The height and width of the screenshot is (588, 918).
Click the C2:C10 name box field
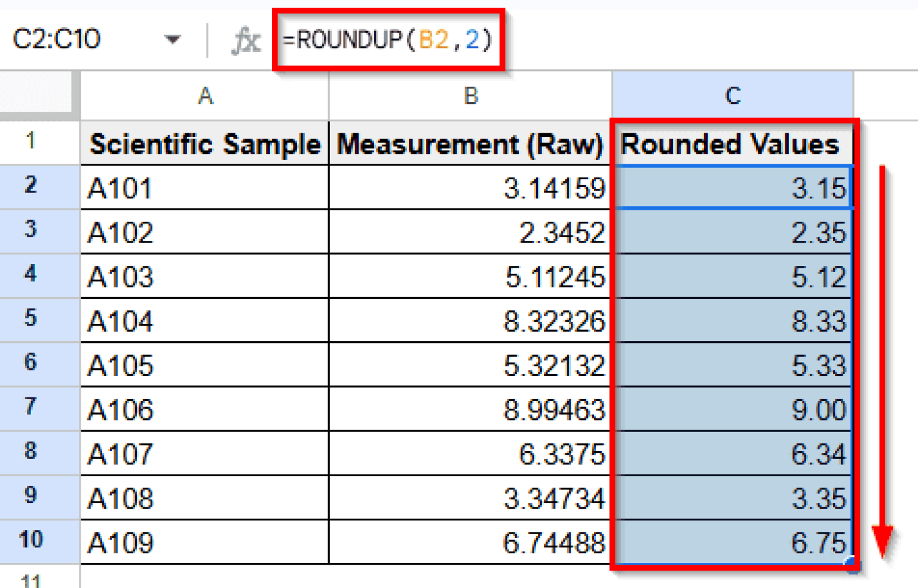click(57, 40)
